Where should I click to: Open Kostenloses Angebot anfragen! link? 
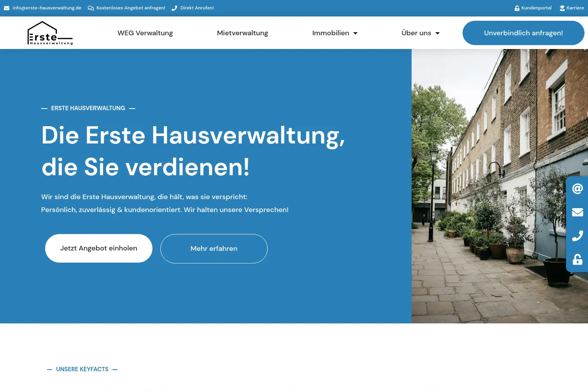click(x=131, y=8)
